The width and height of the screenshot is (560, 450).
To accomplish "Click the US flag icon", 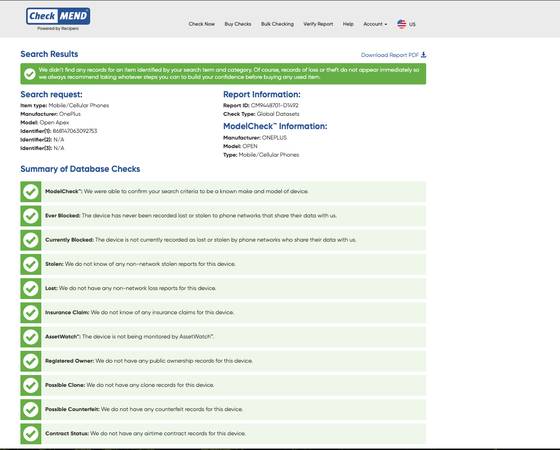I will [x=401, y=24].
